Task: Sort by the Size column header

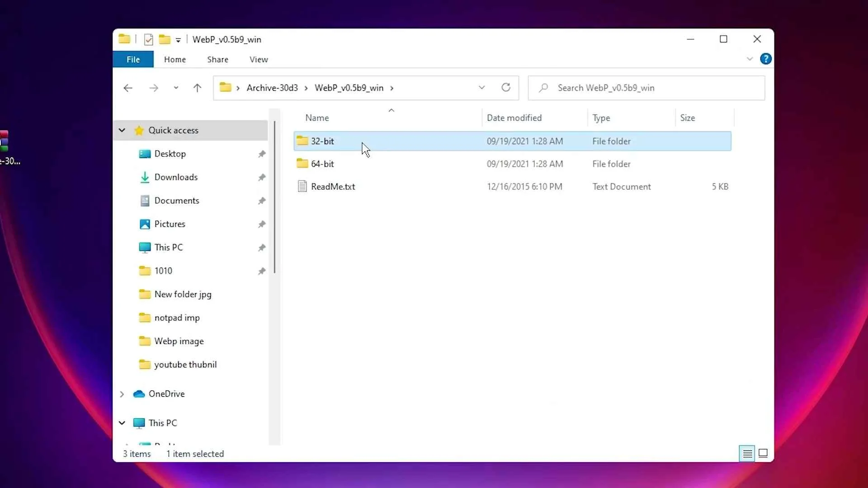Action: coord(688,118)
